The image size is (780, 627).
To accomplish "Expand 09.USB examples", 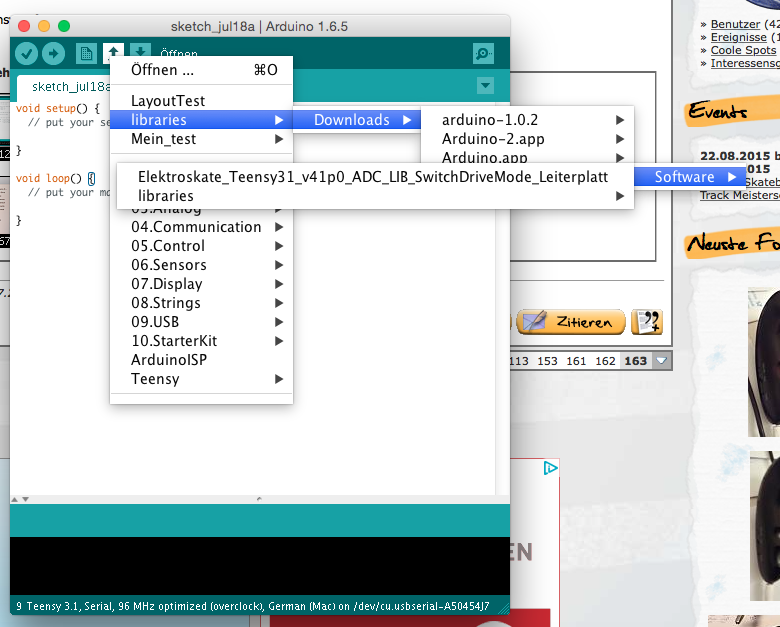I will pyautogui.click(x=201, y=321).
